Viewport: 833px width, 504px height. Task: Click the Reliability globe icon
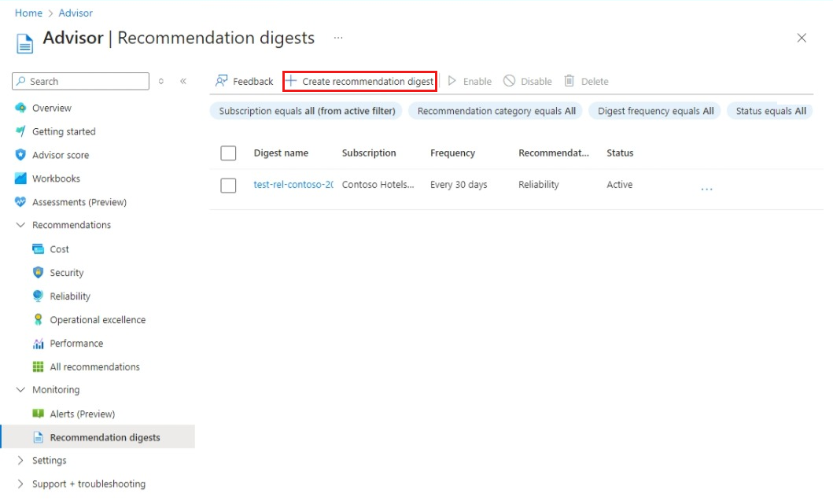pos(39,296)
